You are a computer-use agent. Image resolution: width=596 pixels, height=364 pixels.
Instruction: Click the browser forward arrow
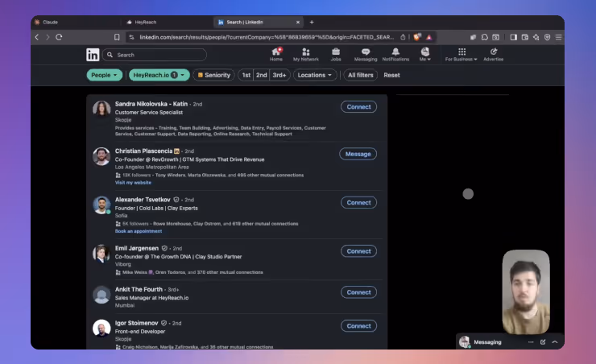click(48, 37)
